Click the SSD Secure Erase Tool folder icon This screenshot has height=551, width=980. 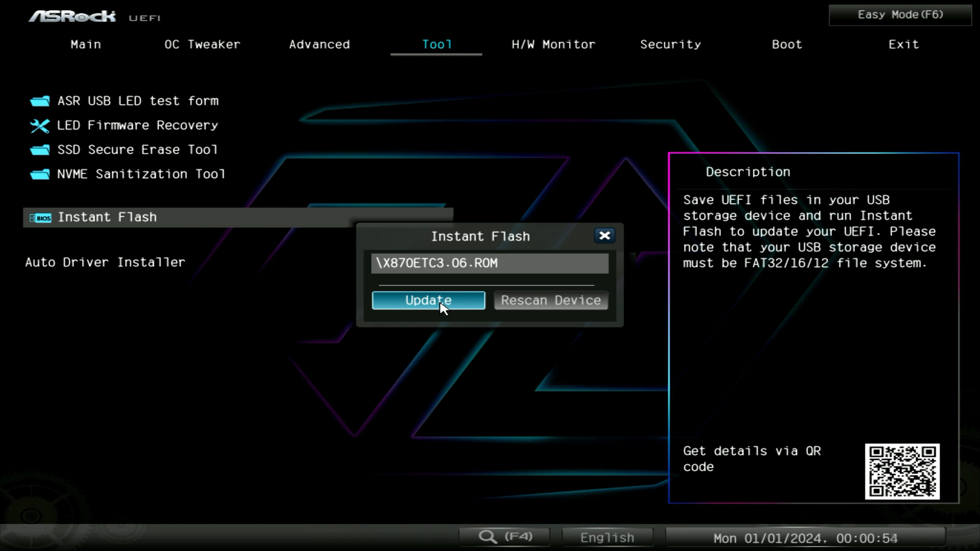40,150
